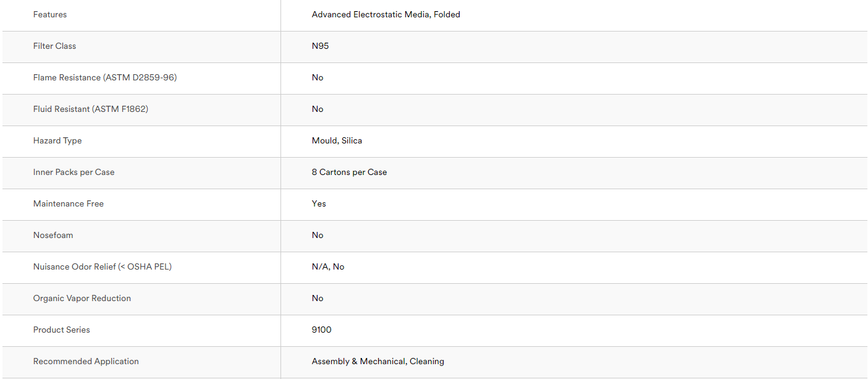Click the Assembly & Mechanical, Cleaning value
Screen dimensions: 868x379
point(378,361)
